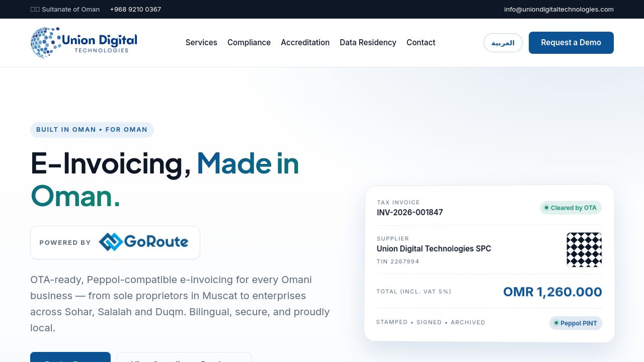Click the Cleared by OTA status badge
Screen dimensions: 644x362
(571, 208)
